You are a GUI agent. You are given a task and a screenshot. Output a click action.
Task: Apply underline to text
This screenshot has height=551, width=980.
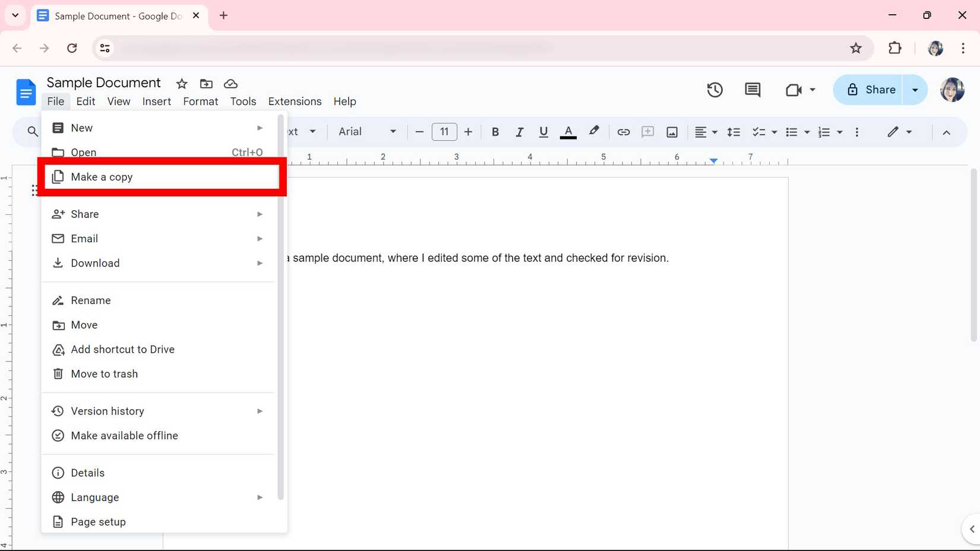click(543, 132)
